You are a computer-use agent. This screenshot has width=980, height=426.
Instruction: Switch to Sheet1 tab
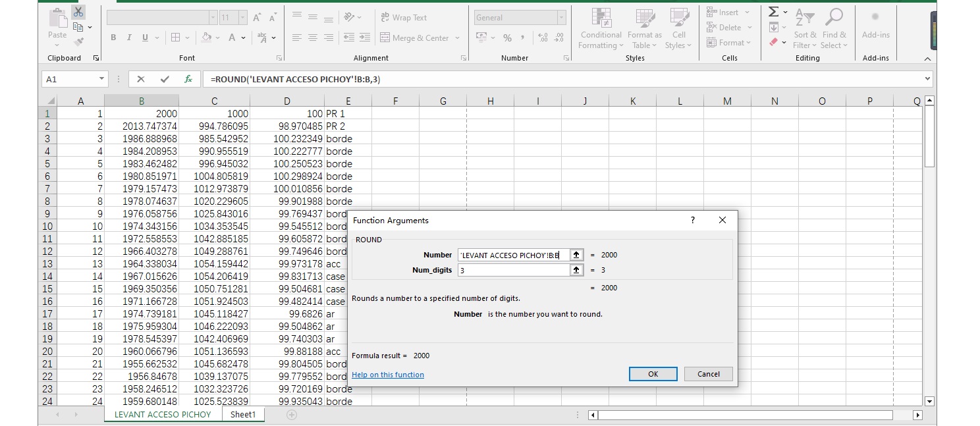pos(242,415)
